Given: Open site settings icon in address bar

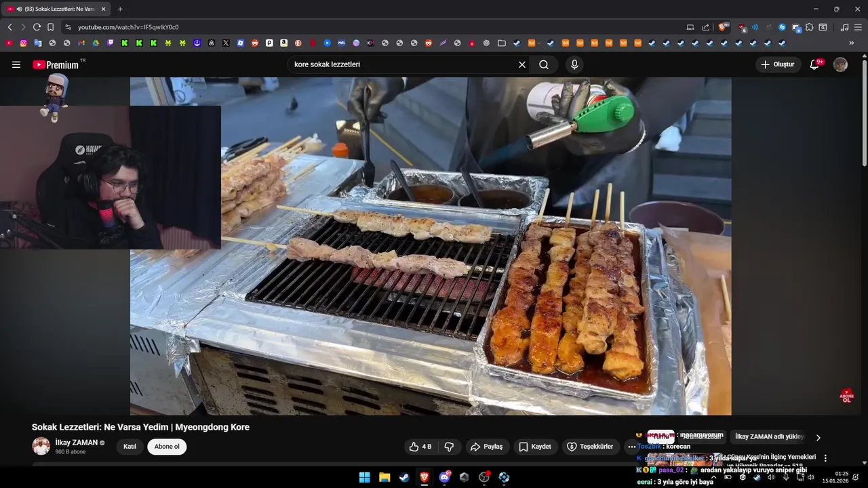Looking at the screenshot, I should point(67,27).
